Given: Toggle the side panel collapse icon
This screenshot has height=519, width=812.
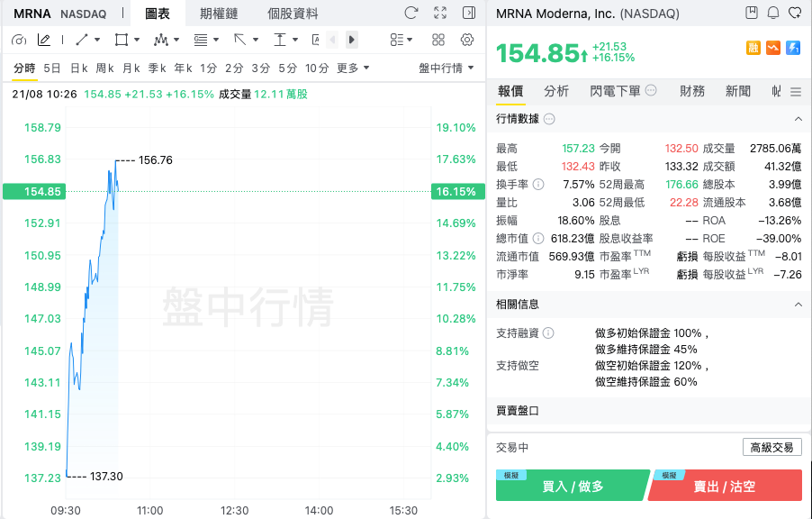Looking at the screenshot, I should 469,13.
